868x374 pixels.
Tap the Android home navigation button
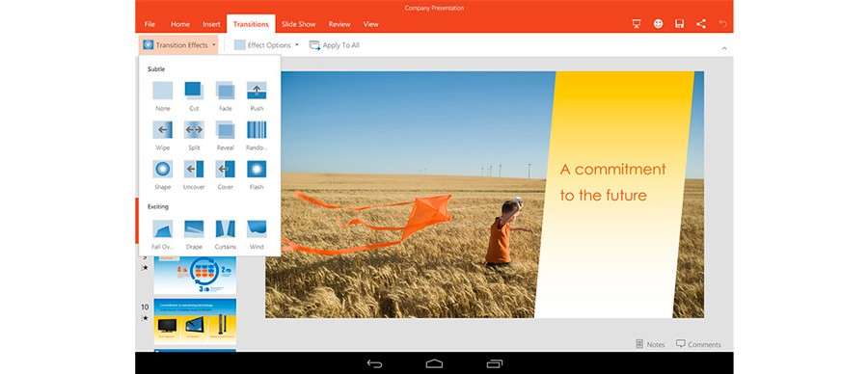(x=435, y=363)
